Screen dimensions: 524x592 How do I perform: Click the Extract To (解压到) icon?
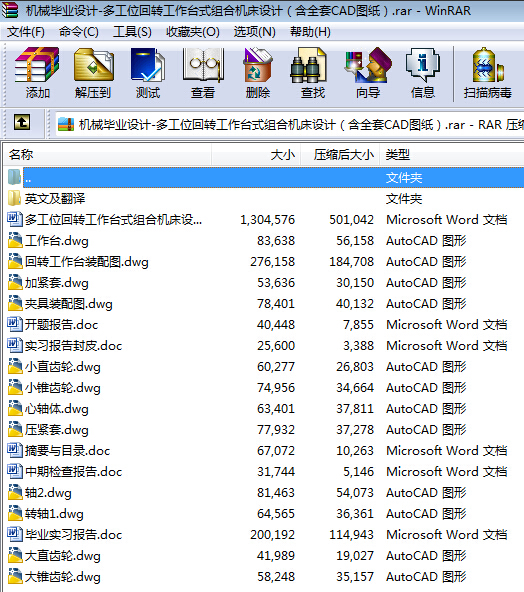pos(94,65)
